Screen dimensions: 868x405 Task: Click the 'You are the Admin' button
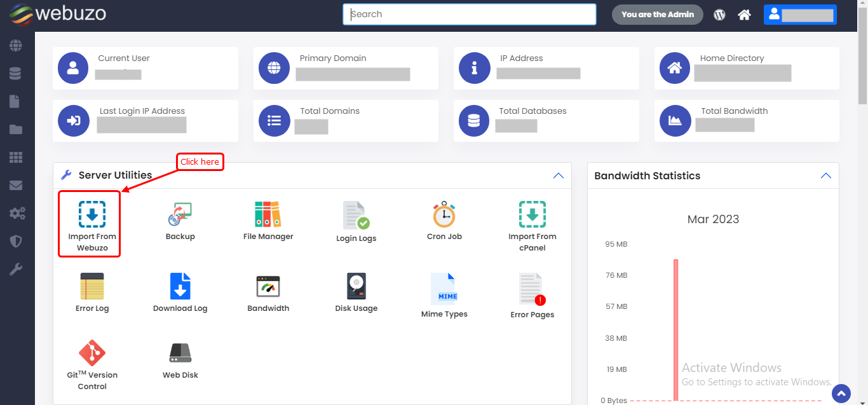[x=657, y=15]
